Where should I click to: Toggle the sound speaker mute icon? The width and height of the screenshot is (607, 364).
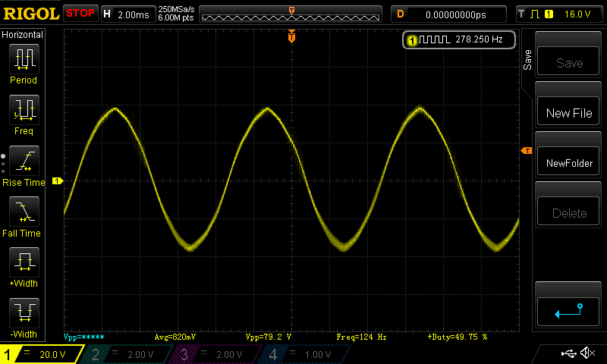[x=587, y=353]
